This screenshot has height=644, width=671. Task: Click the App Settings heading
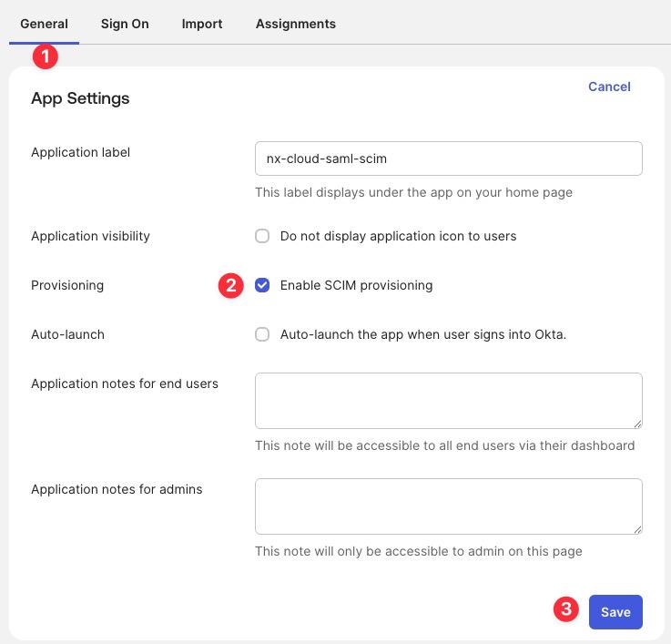tap(80, 98)
